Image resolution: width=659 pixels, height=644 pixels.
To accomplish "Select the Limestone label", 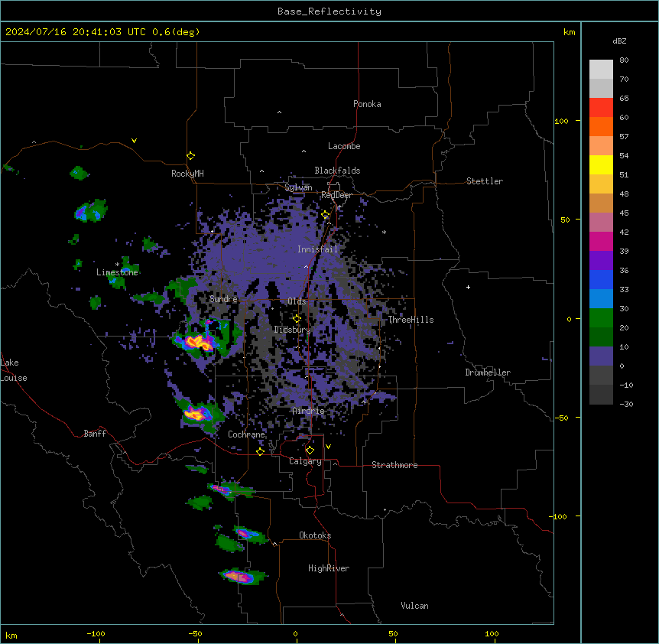I will point(117,272).
